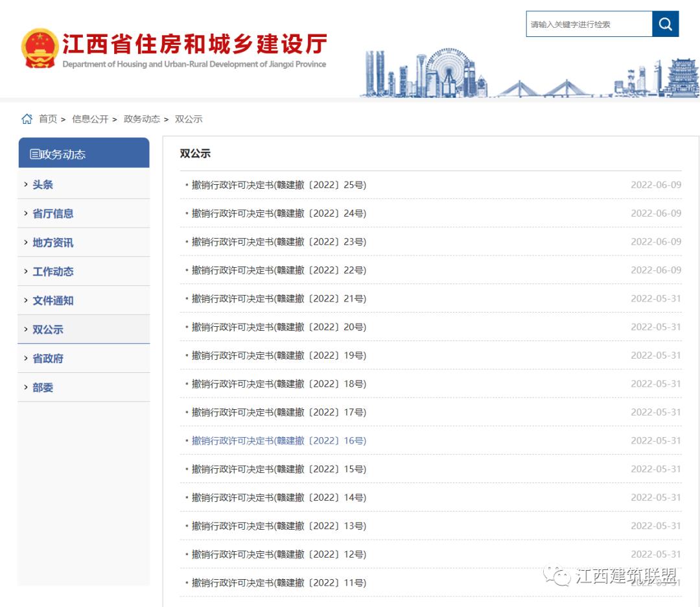Open the 信息公开 breadcrumb link

(89, 119)
